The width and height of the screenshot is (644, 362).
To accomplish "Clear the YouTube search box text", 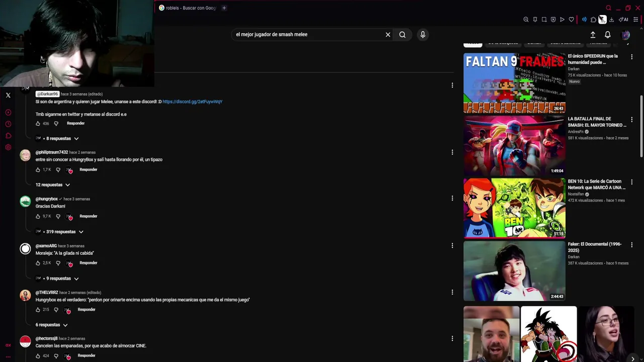I will [x=388, y=35].
